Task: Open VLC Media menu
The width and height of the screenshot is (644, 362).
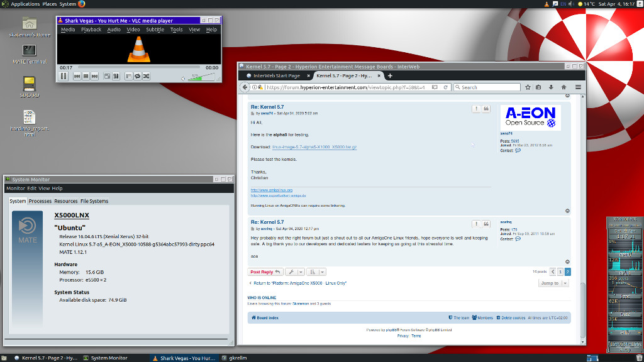Action: (68, 30)
